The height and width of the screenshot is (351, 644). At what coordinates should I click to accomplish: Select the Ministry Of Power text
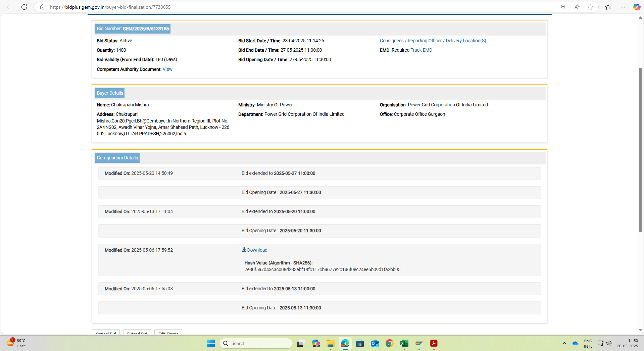[275, 105]
